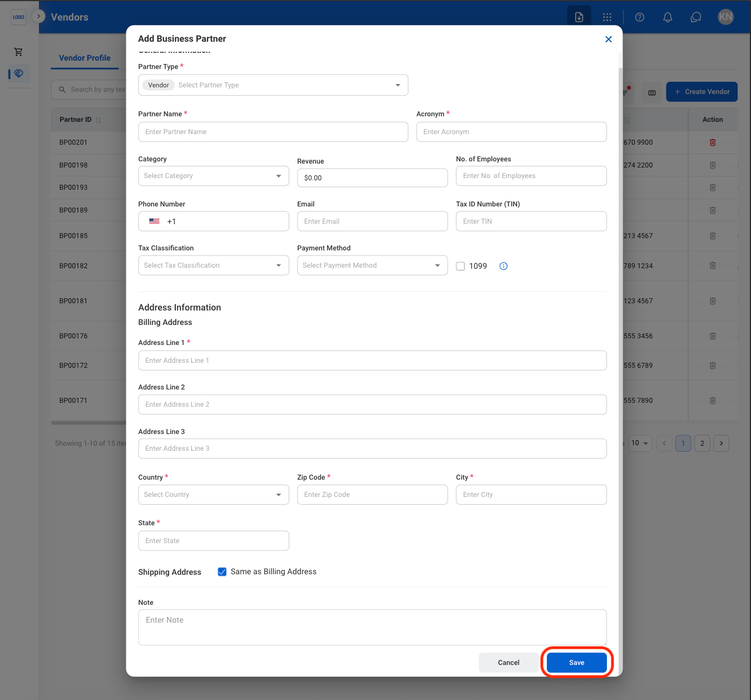Go to page 2 of vendors
This screenshot has width=751, height=700.
tap(702, 443)
